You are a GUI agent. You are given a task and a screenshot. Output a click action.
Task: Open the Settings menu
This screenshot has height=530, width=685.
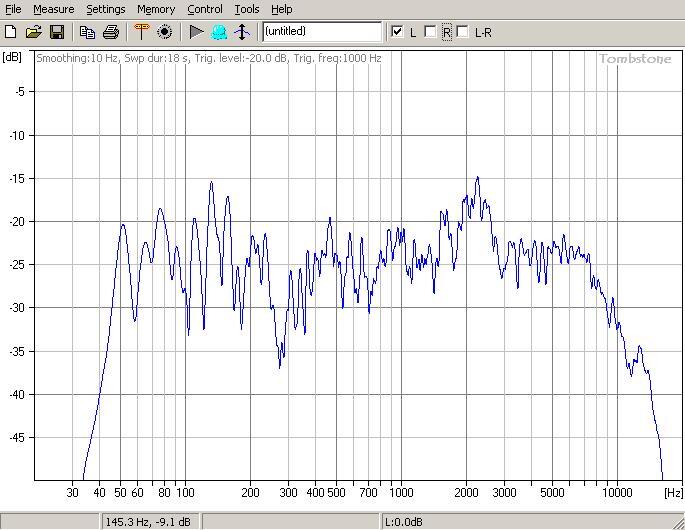coord(105,9)
